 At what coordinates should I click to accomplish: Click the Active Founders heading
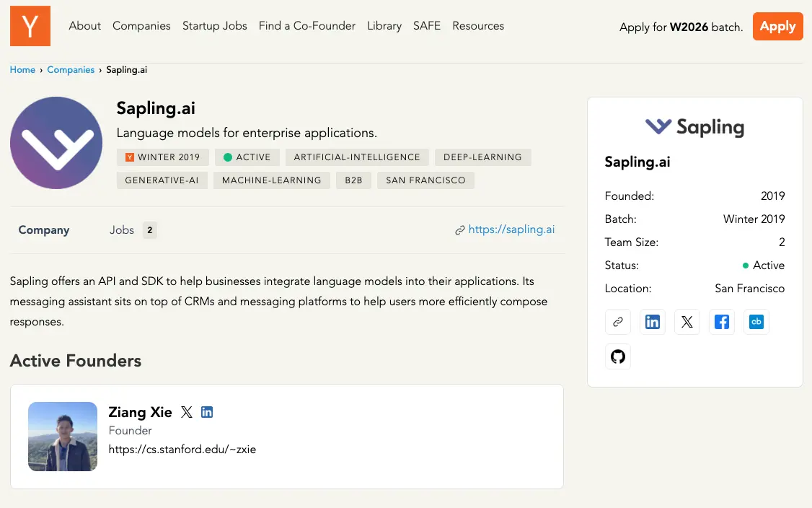click(x=76, y=361)
